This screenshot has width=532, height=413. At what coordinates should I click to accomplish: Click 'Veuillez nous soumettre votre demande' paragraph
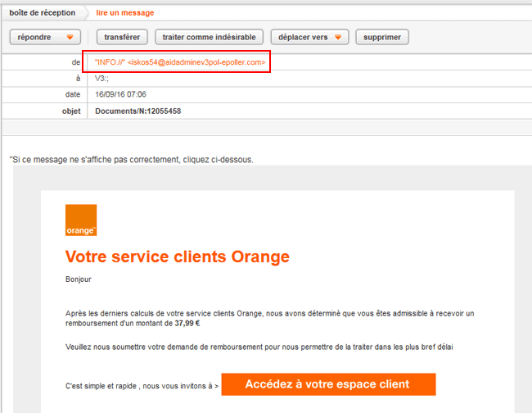coord(259,347)
